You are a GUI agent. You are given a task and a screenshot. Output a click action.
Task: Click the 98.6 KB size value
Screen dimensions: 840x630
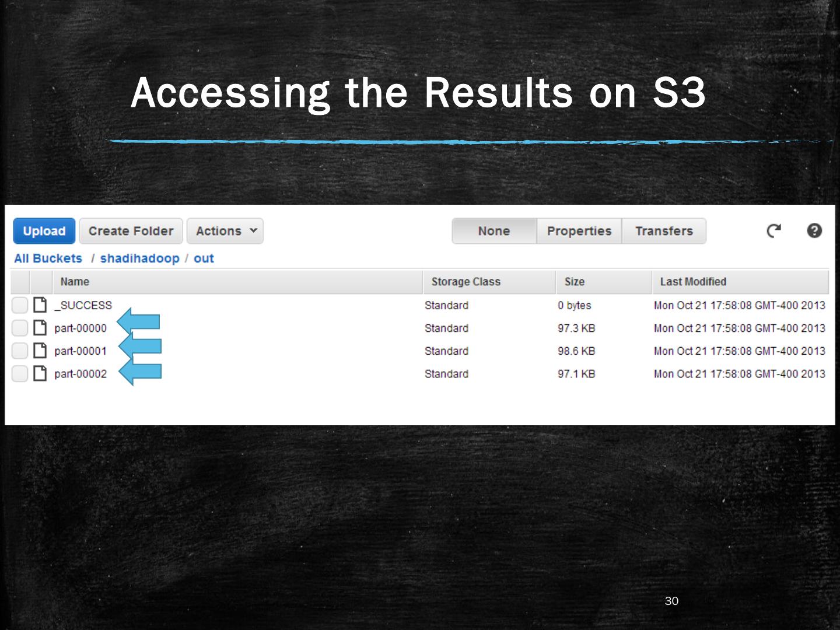(x=576, y=351)
